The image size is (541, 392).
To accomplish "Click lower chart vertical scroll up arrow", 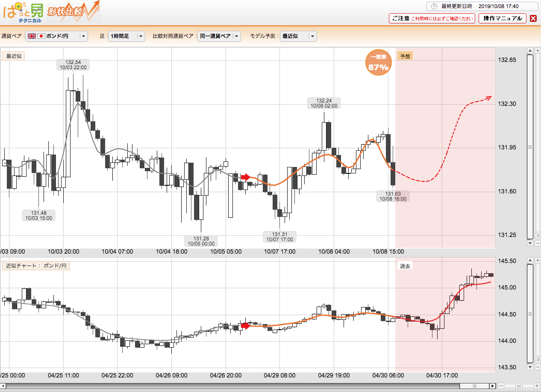I will [530, 260].
